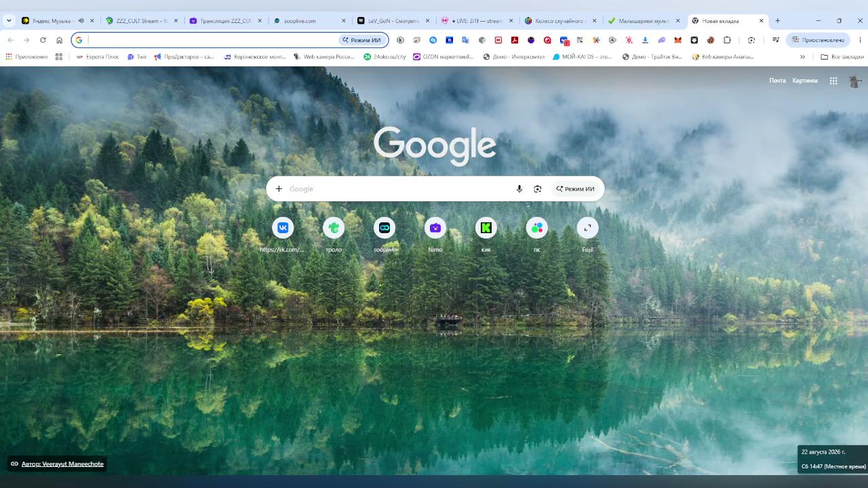The width and height of the screenshot is (868, 488).
Task: Open image search via the Lens icon
Action: 538,189
